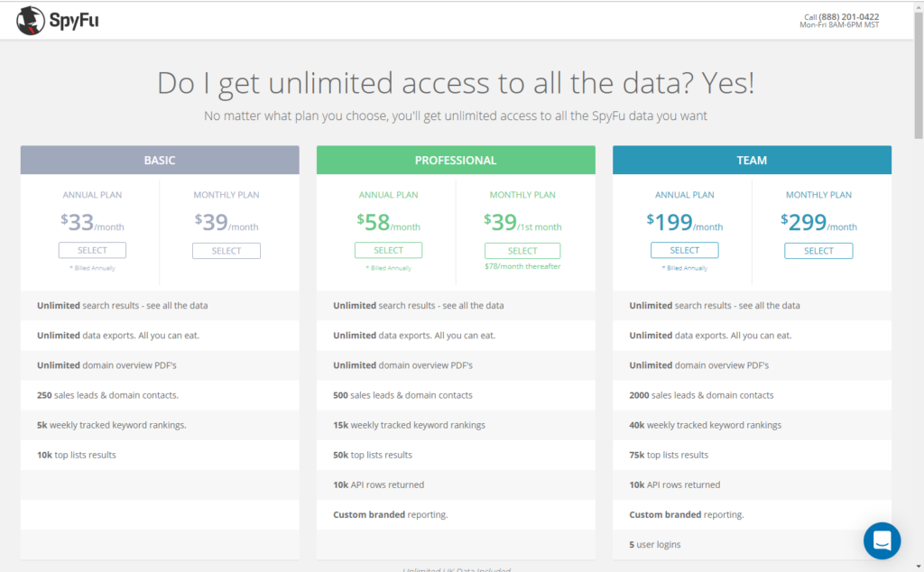Click '10k top lists results' in Basic
The width and height of the screenshot is (924, 572).
coord(77,455)
